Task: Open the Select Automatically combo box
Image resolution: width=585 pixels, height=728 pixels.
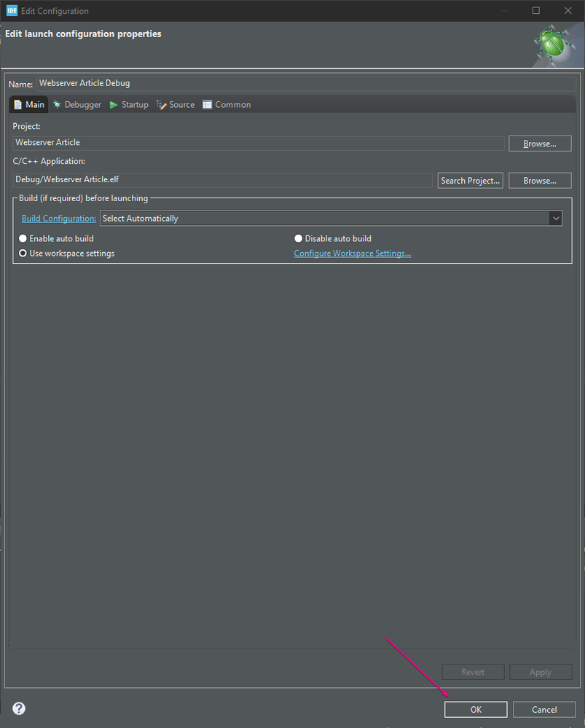Action: pos(331,218)
